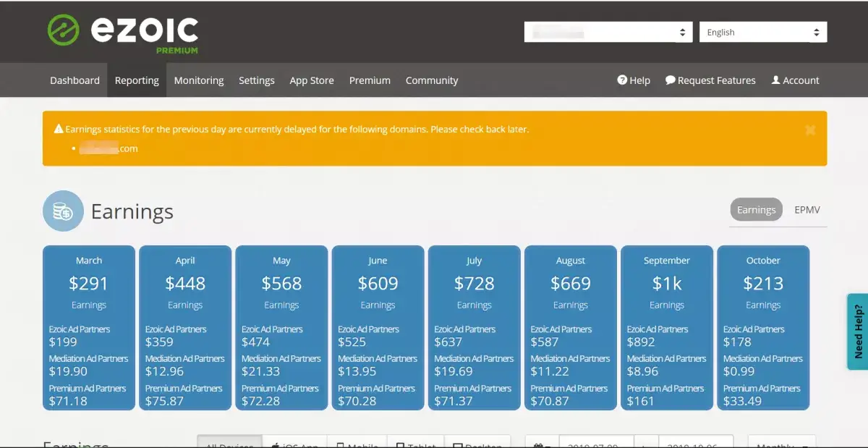Click September Premium Ad Partners $161
868x448 pixels.
[x=640, y=401]
